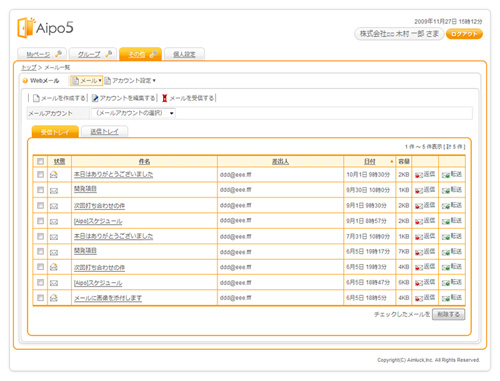This screenshot has width=500, height=381.
Task: Click the メールを作成する compose icon
Action: click(36, 98)
